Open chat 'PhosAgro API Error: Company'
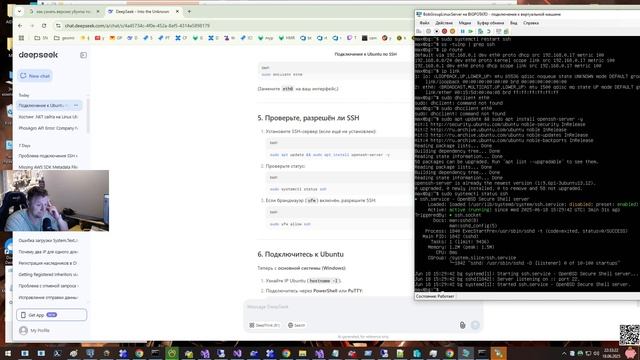The image size is (640, 360). tap(48, 128)
